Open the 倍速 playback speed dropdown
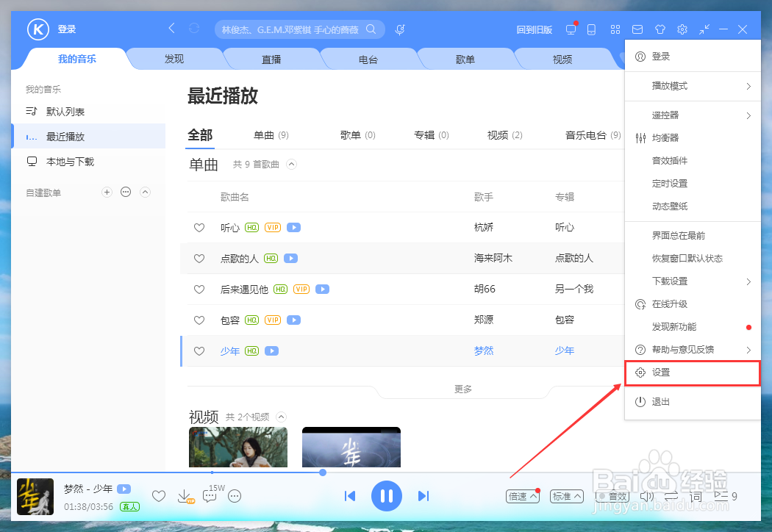 (x=522, y=496)
